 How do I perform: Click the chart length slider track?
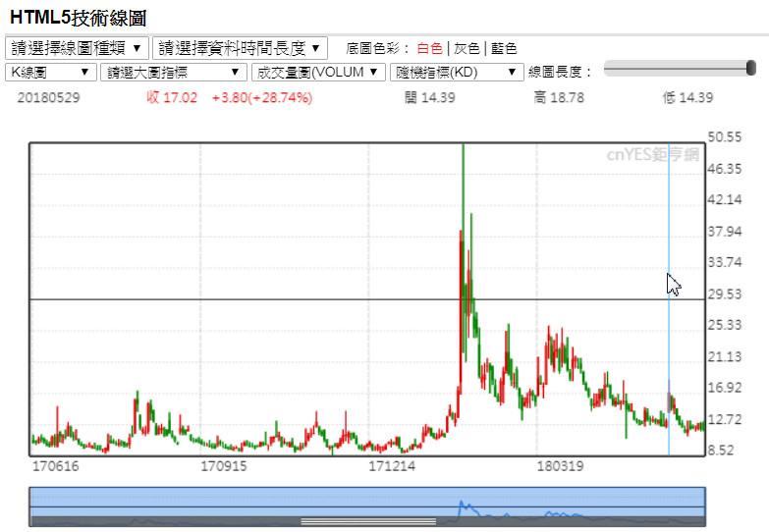(x=680, y=68)
